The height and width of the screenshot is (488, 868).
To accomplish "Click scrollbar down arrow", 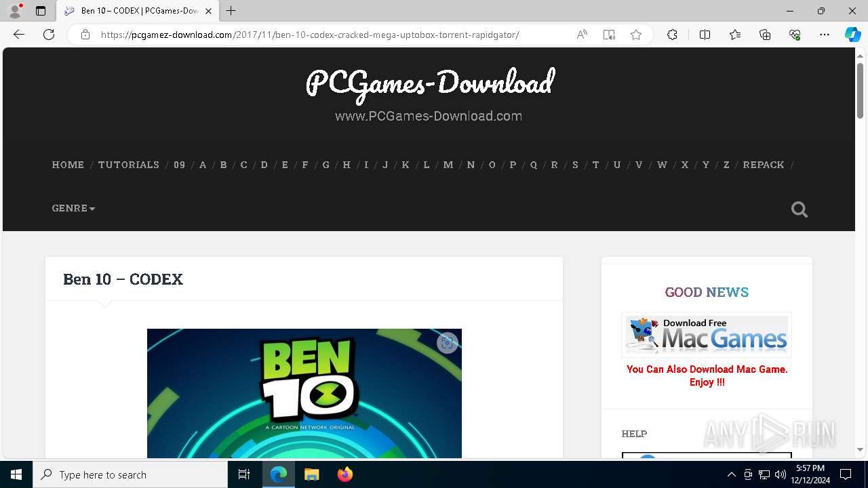I will coord(861,450).
